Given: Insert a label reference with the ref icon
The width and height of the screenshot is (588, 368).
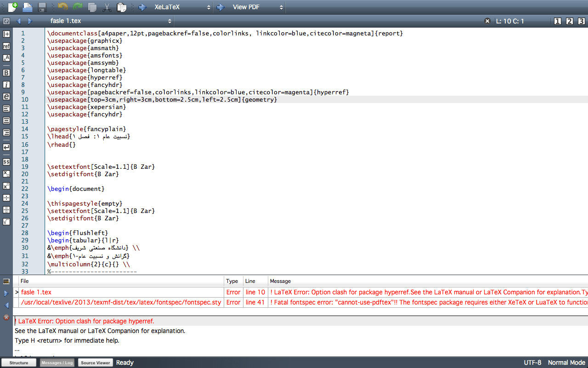Looking at the screenshot, I should point(6,46).
